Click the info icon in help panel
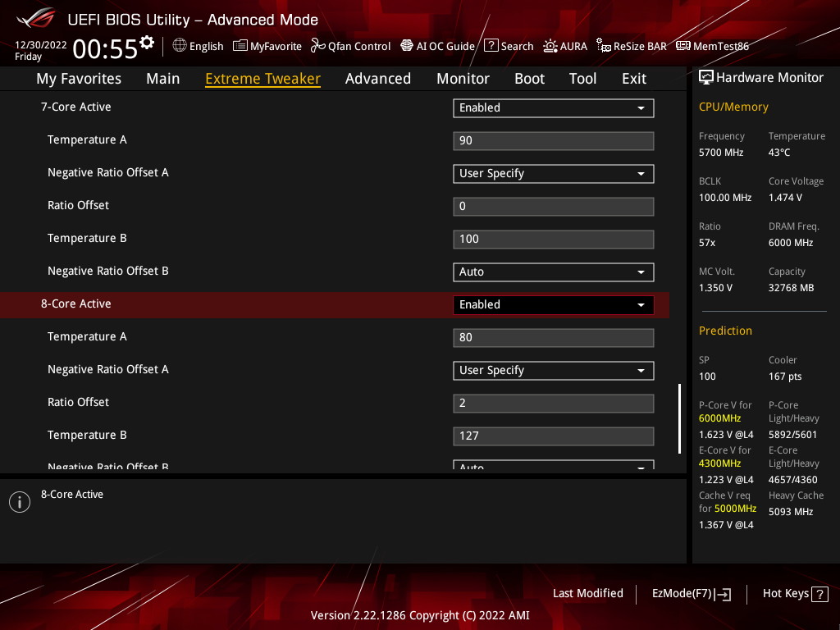 point(20,502)
